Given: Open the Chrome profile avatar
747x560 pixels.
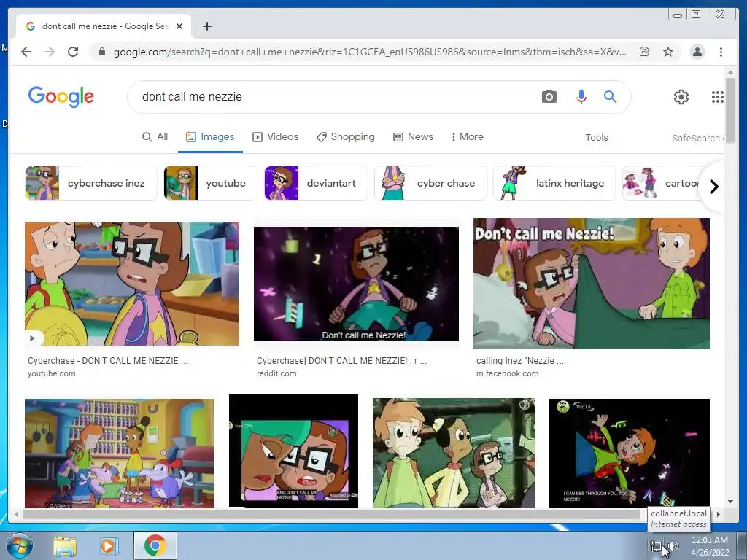Looking at the screenshot, I should click(697, 52).
